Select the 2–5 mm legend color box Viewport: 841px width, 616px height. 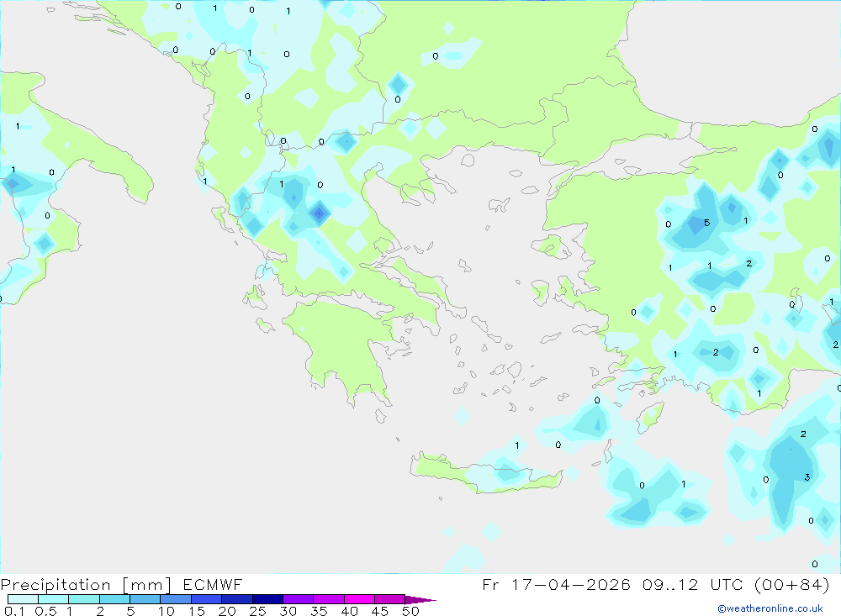[114, 599]
